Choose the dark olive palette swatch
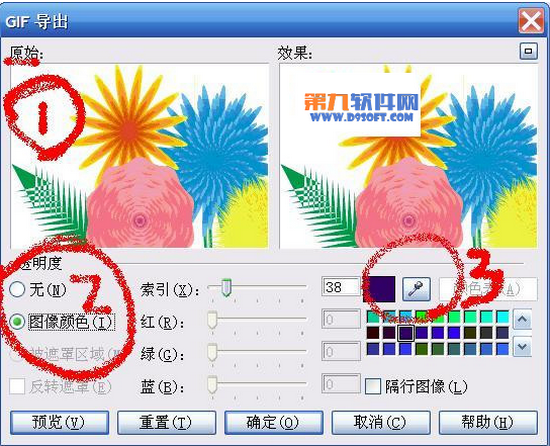Screen dimensions: 550x446 pos(470,333)
